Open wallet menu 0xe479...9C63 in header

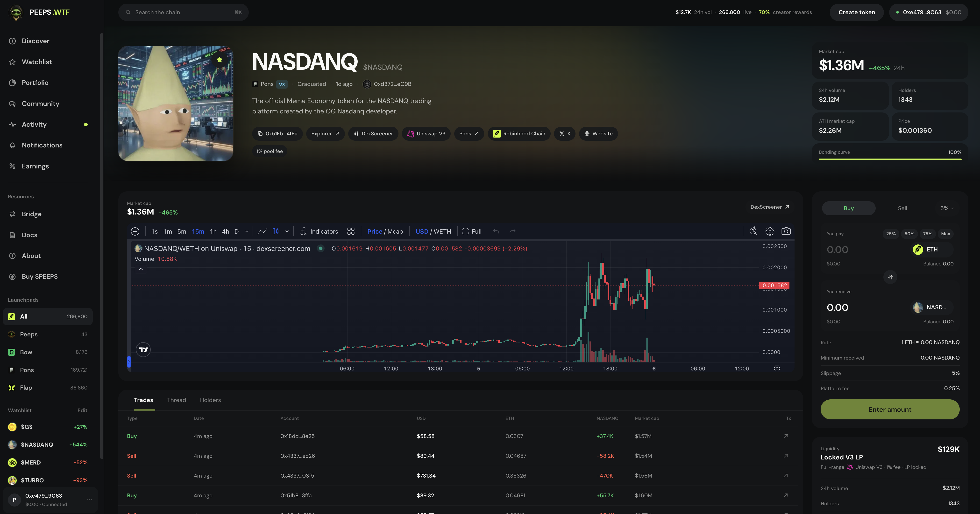click(928, 12)
